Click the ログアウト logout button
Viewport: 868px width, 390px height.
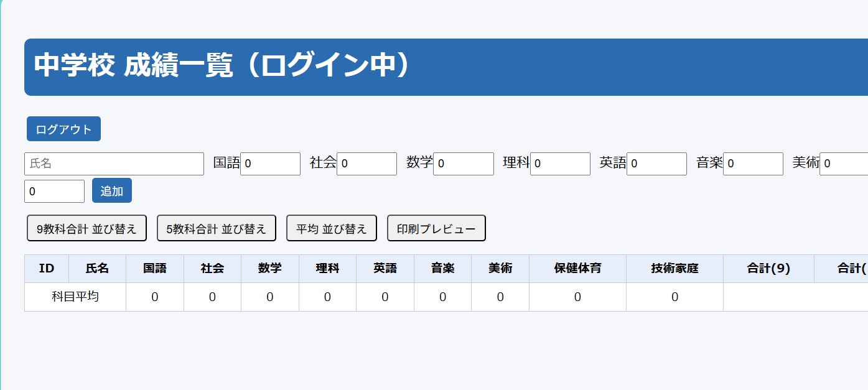click(63, 129)
